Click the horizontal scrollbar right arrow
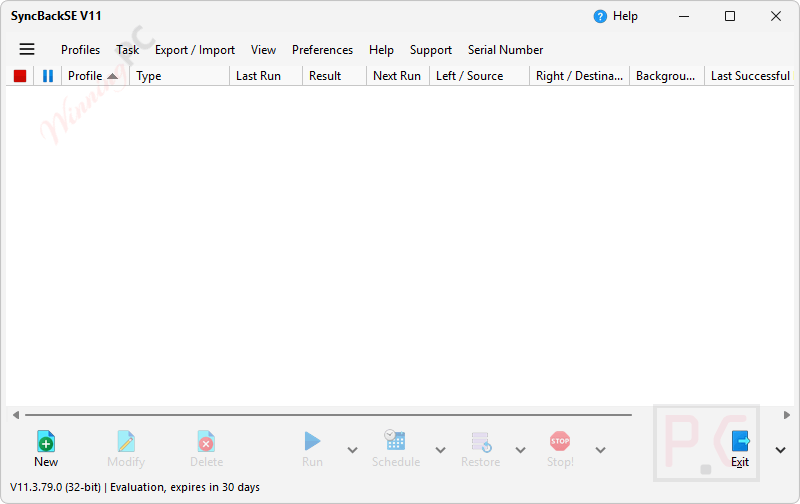Image resolution: width=800 pixels, height=504 pixels. coord(787,415)
